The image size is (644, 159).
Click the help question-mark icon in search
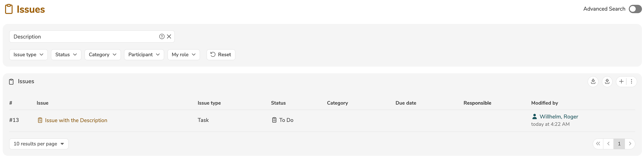162,37
